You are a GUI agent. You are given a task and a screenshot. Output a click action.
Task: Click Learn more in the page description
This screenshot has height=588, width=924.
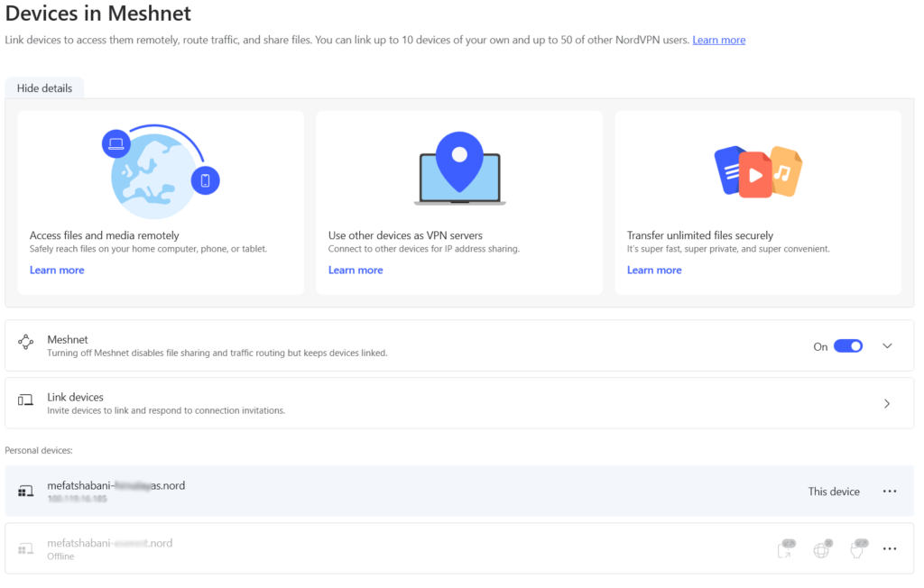(718, 40)
